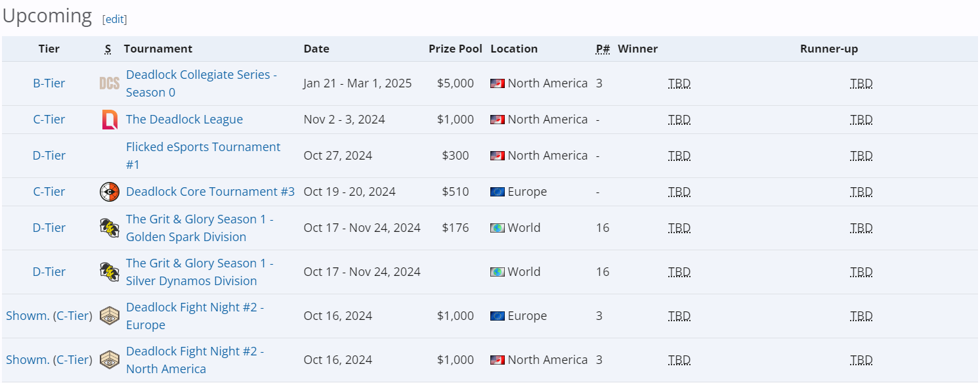
Task: Click the World globe icon in Golden Spark row
Action: (x=498, y=228)
